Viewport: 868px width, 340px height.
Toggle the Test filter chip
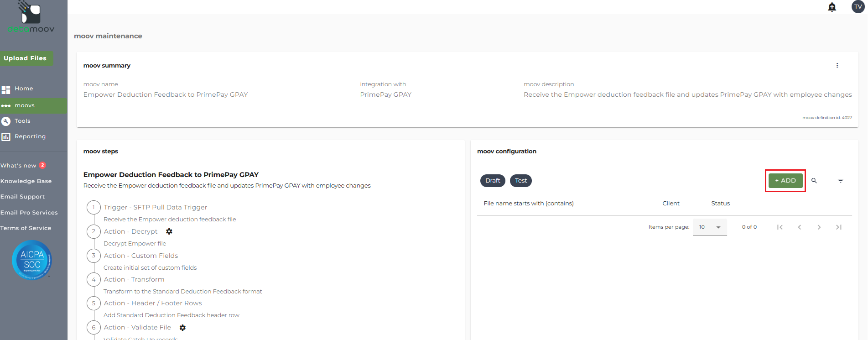coord(521,181)
